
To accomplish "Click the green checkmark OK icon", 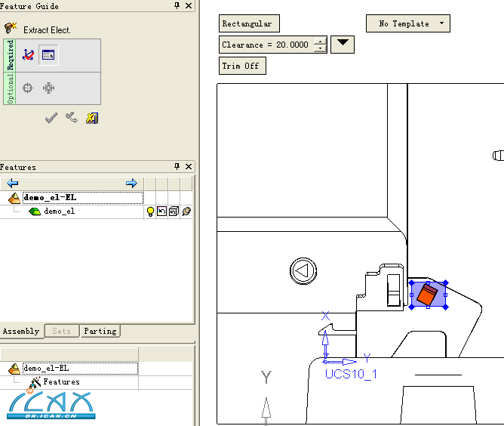I will tap(51, 118).
